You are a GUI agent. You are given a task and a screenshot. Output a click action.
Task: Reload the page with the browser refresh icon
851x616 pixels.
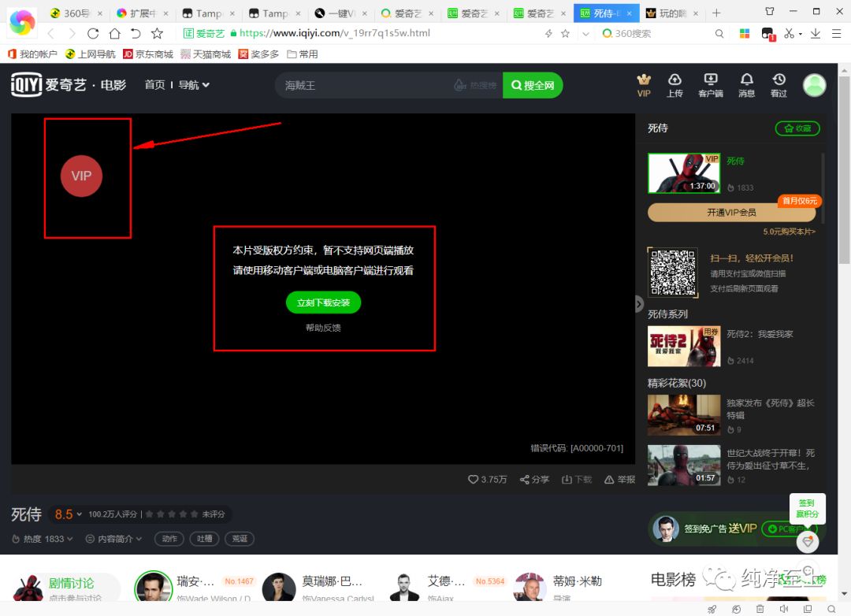(x=93, y=34)
